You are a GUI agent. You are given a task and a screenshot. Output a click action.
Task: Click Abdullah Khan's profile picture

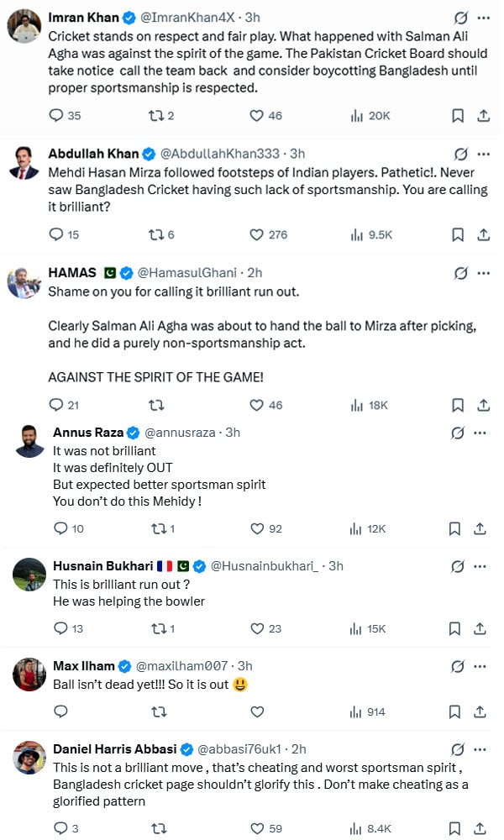pos(25,163)
